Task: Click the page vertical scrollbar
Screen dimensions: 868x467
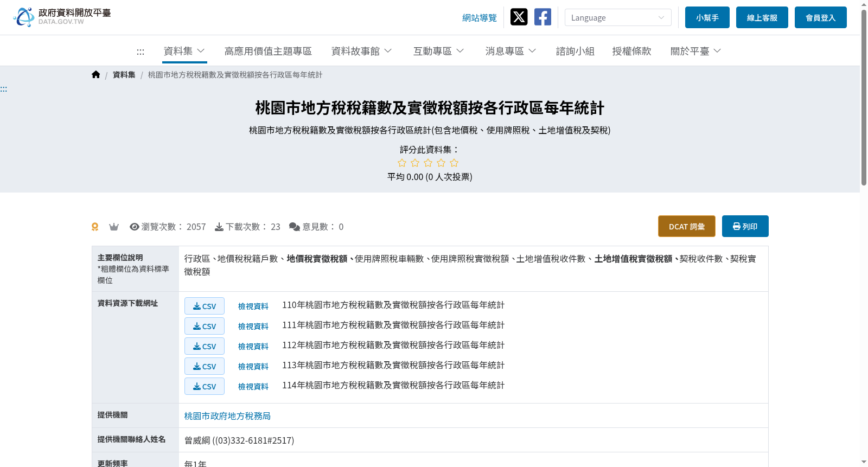Action: [864, 98]
